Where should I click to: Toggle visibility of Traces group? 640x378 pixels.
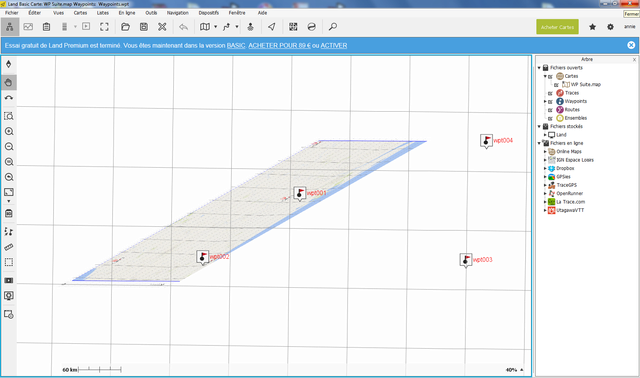click(x=550, y=93)
